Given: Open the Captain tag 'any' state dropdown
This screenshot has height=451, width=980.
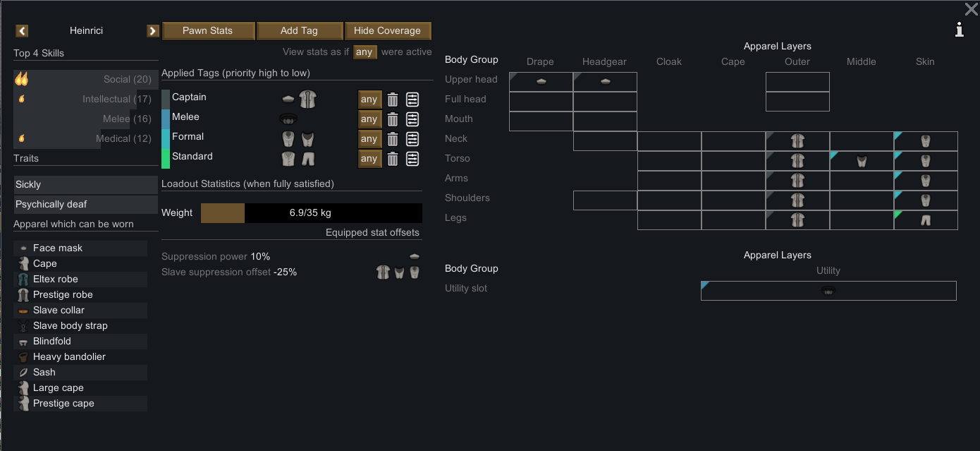Looking at the screenshot, I should click(369, 100).
